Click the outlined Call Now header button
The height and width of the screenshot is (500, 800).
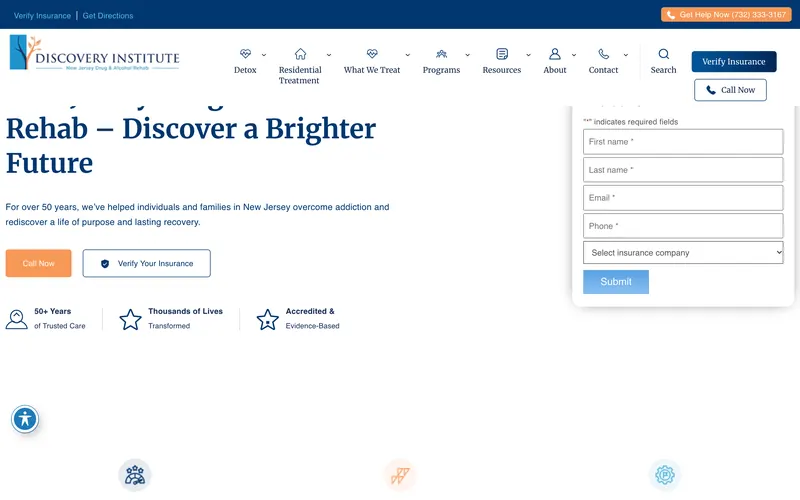(730, 90)
